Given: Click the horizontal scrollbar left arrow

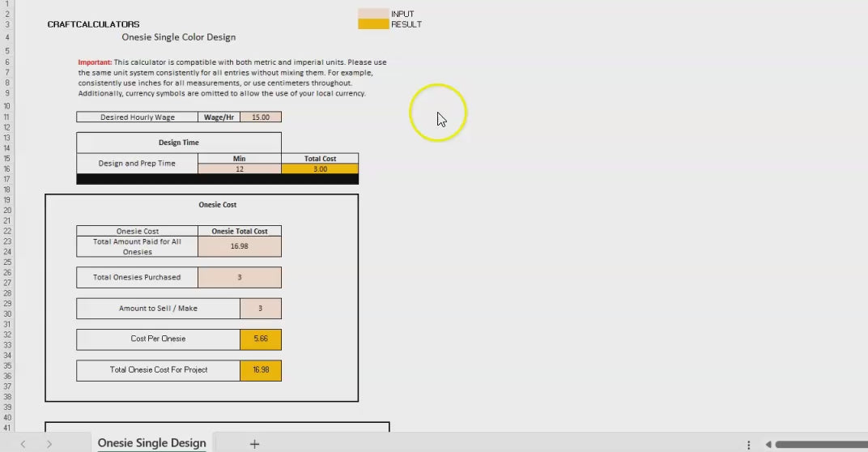Looking at the screenshot, I should tap(768, 444).
